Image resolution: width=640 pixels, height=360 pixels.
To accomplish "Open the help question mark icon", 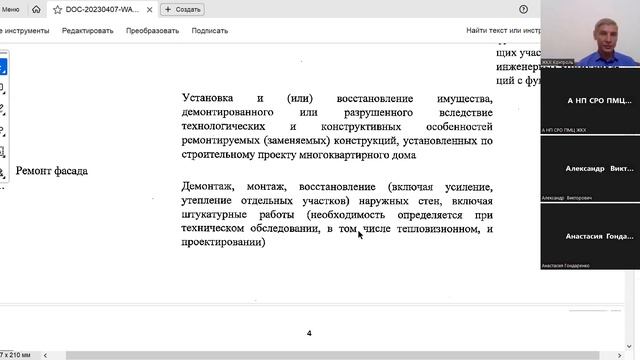I will tap(523, 9).
